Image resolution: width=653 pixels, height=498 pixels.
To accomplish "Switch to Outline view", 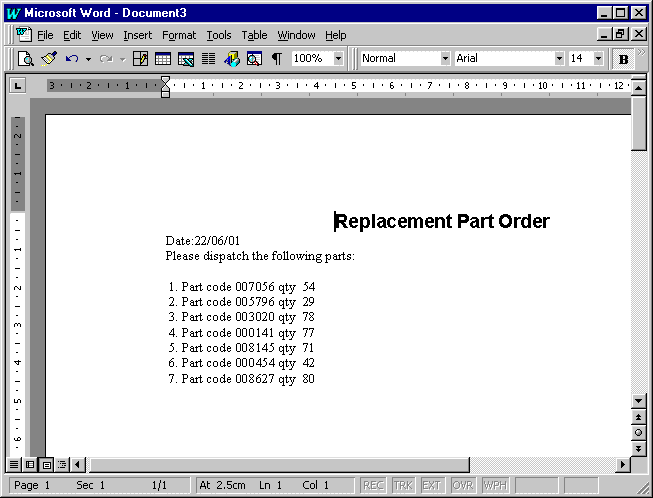I will pyautogui.click(x=62, y=464).
